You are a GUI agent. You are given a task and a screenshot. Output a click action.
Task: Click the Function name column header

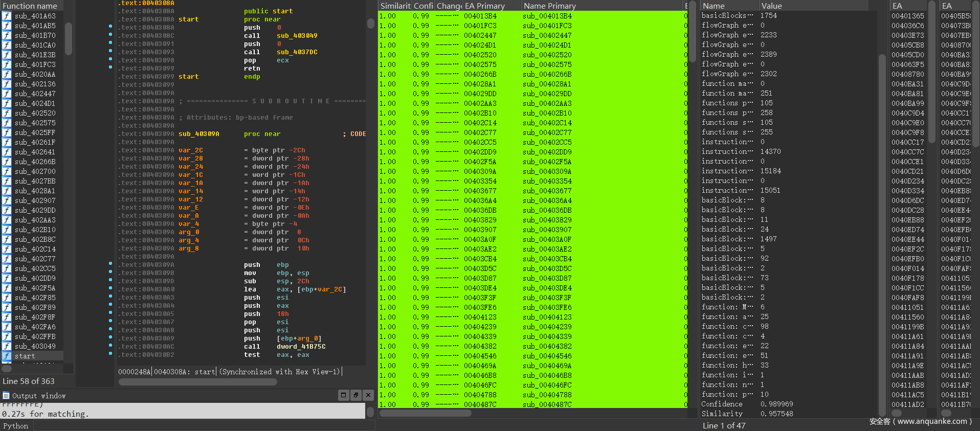click(31, 6)
